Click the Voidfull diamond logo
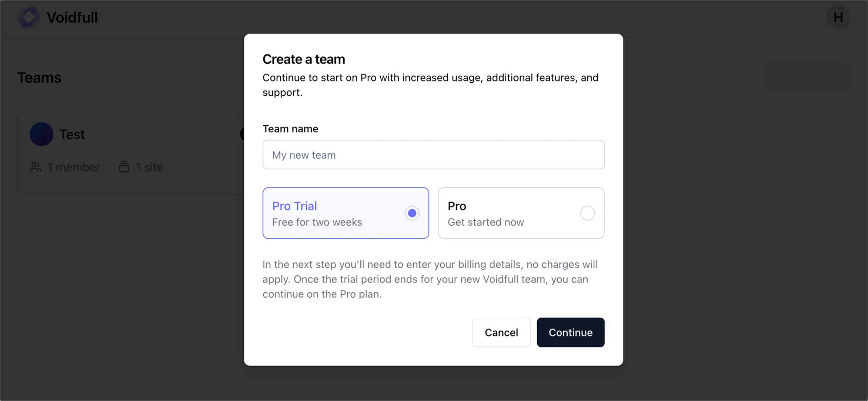Viewport: 868px width, 401px height. [29, 17]
